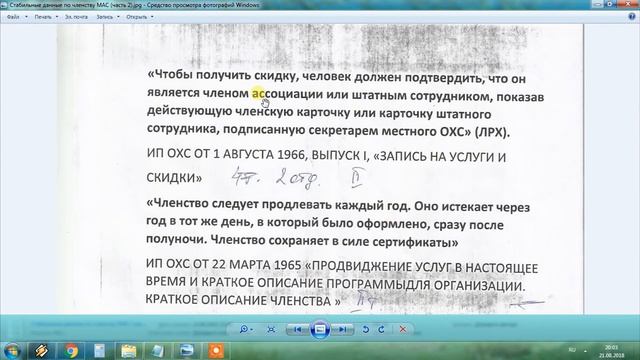Open the zoom magnifier control
Viewport: 640px width, 360px height.
click(246, 329)
